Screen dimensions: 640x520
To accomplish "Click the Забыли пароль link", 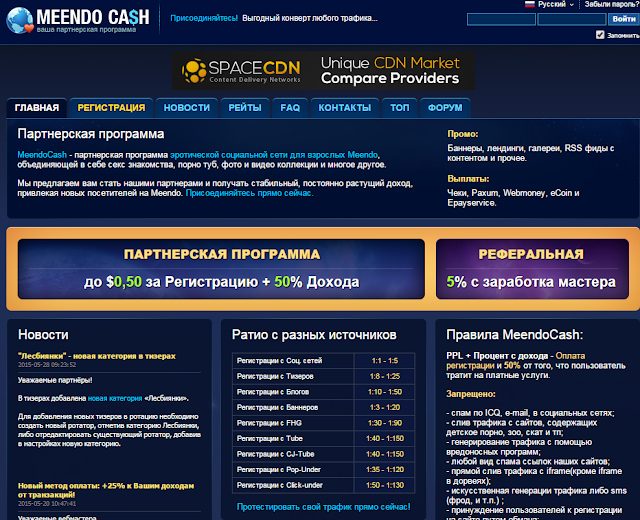I will tap(612, 4).
